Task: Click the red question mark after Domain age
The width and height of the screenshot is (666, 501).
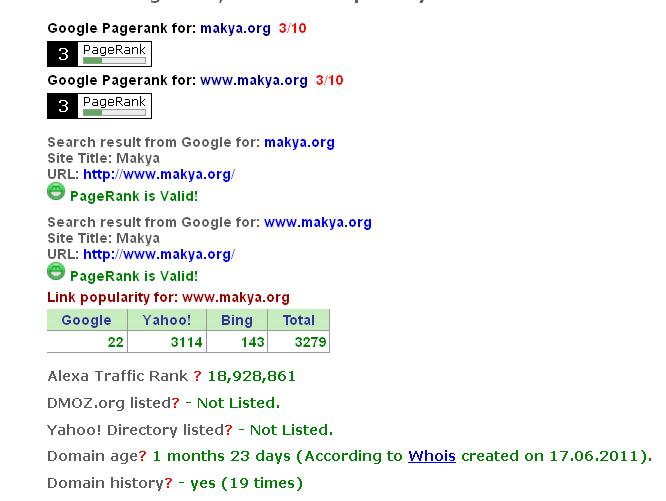Action: (x=142, y=456)
